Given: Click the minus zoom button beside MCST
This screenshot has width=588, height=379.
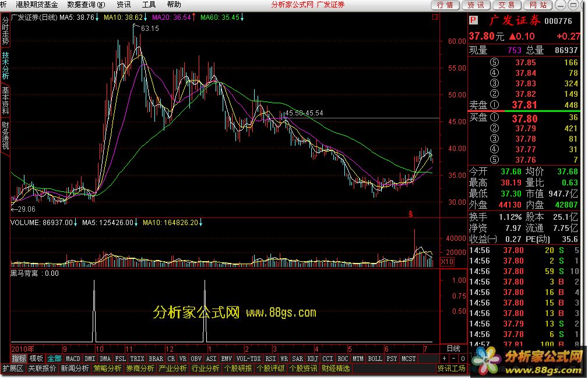Looking at the screenshot, I should (x=453, y=359).
